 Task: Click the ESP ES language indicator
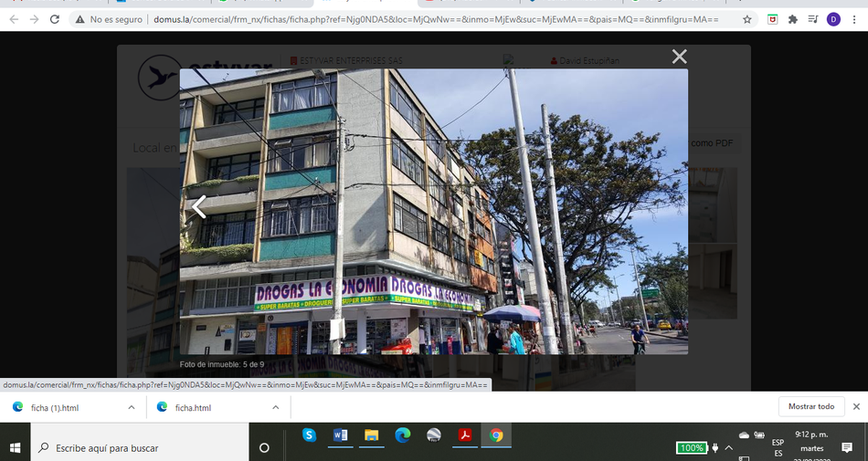click(x=778, y=447)
